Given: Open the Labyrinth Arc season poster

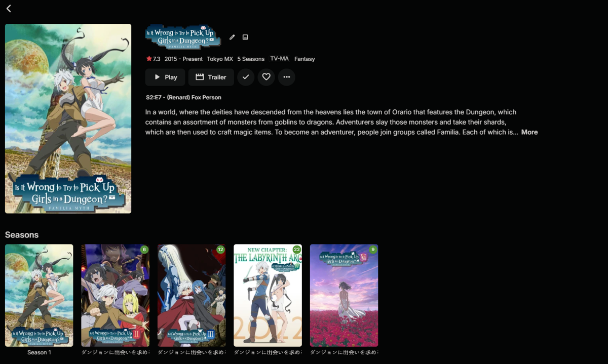Looking at the screenshot, I should 268,296.
